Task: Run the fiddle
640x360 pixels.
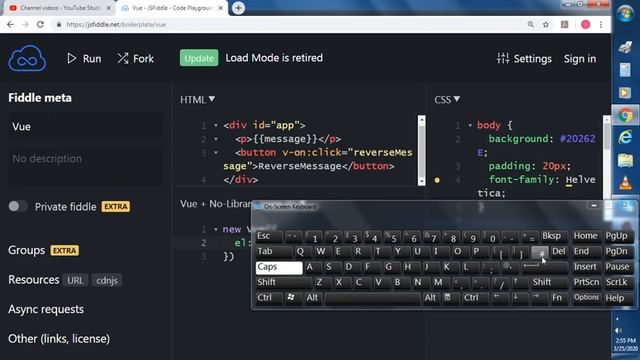Action: pos(84,58)
